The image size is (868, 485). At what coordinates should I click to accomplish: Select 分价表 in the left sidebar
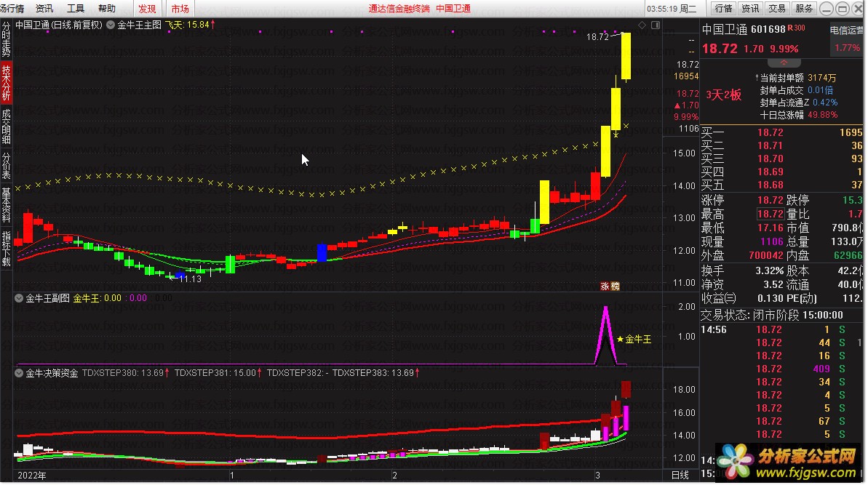click(x=6, y=165)
